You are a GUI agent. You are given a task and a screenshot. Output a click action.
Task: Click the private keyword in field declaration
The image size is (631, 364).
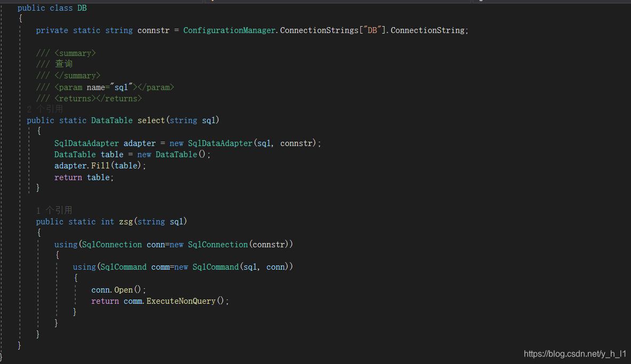click(52, 30)
